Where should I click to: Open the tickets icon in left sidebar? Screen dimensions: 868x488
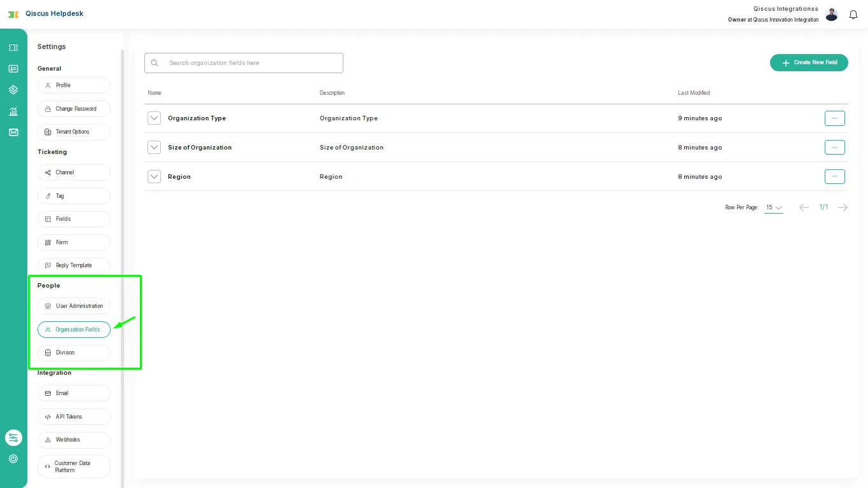pos(13,48)
